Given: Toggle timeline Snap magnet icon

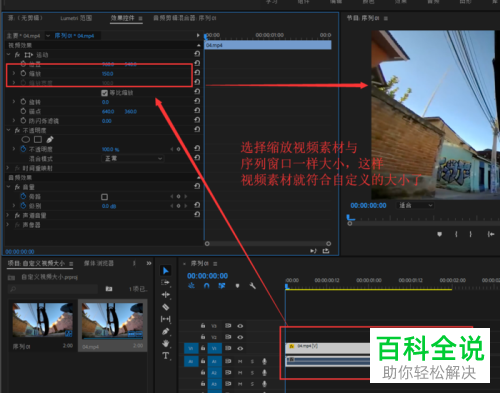Looking at the screenshot, I should click(x=207, y=286).
